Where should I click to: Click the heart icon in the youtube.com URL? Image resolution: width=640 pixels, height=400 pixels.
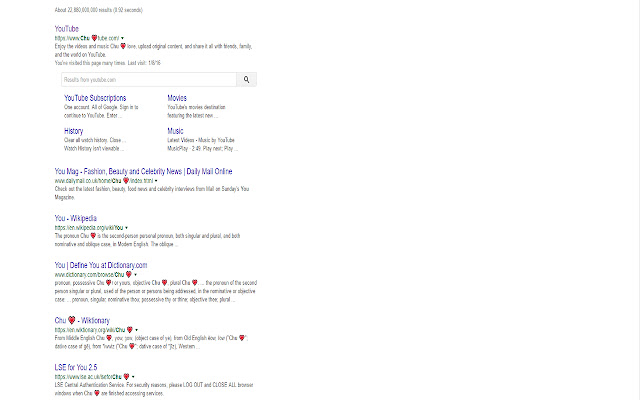[94, 38]
